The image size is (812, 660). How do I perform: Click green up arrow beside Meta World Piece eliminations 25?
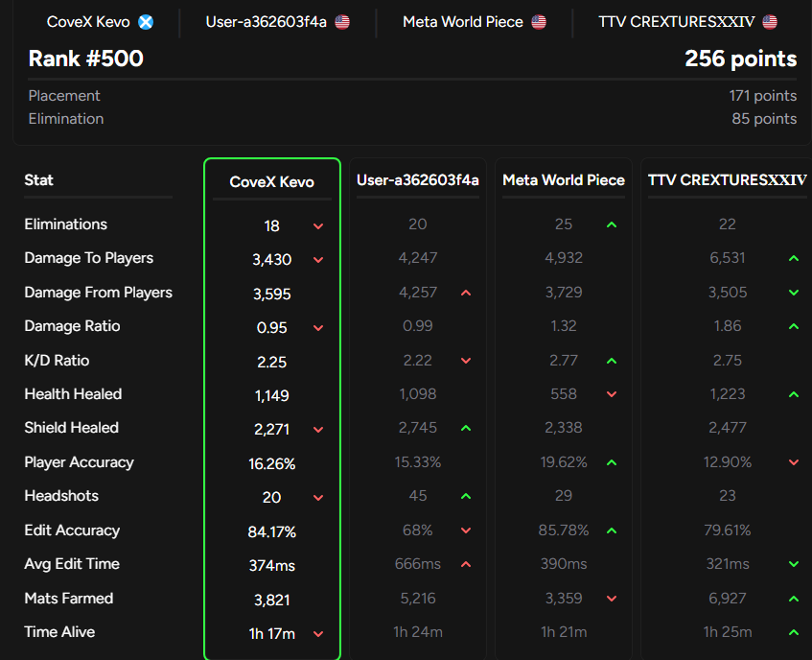coord(612,224)
